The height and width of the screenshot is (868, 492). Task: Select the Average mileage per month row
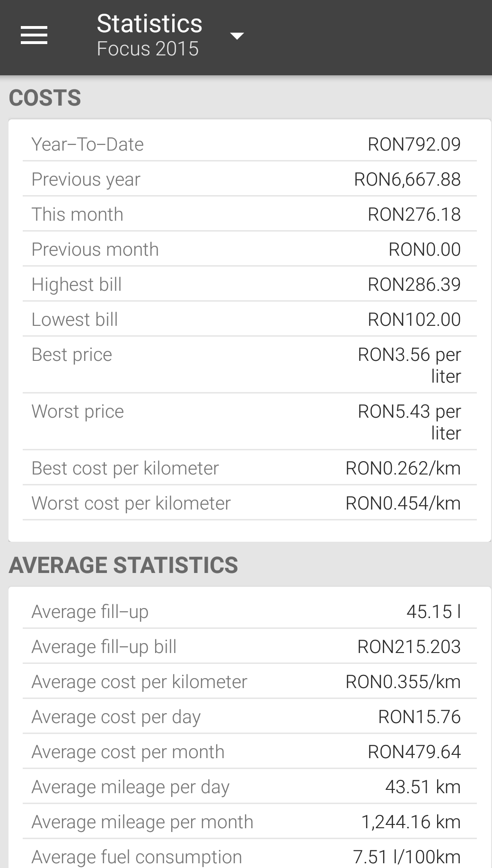click(x=249, y=822)
